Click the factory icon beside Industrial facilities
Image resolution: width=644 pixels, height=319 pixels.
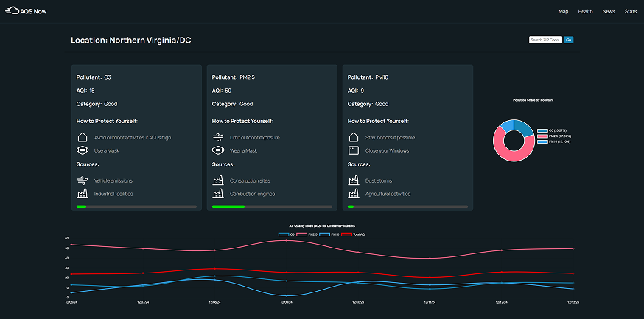(x=82, y=194)
